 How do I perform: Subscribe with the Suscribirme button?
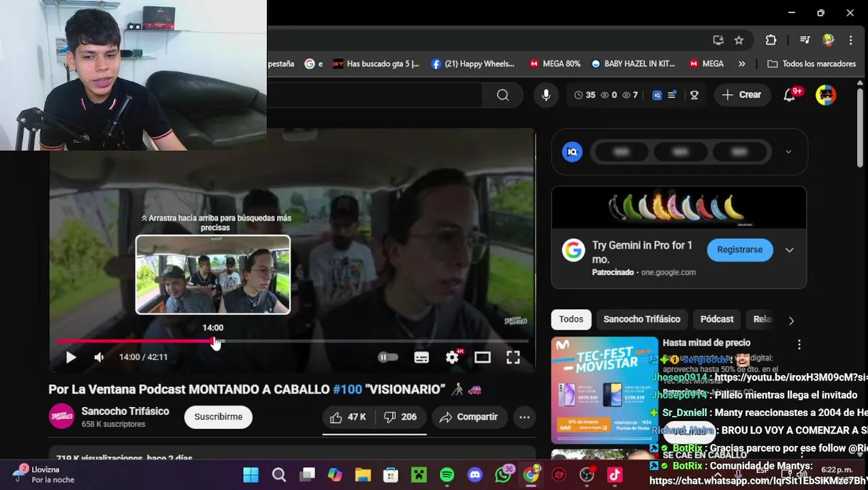coord(219,416)
